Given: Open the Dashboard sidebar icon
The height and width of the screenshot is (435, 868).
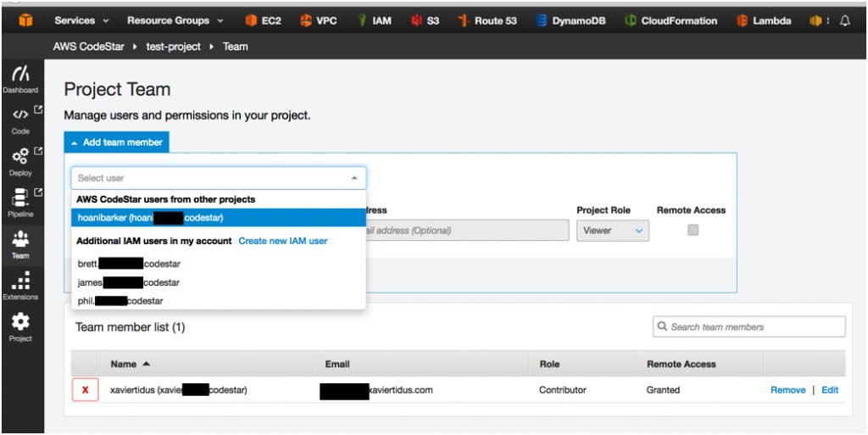Looking at the screenshot, I should (20, 79).
